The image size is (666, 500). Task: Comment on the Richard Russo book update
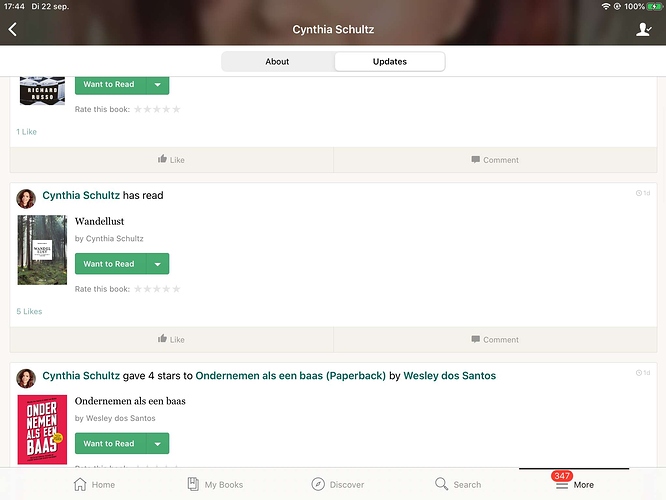coord(495,160)
